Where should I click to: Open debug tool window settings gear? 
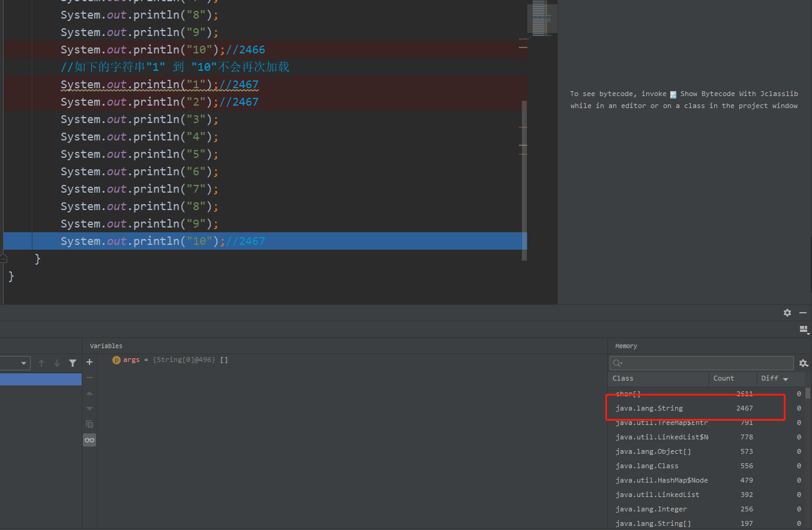pos(787,313)
